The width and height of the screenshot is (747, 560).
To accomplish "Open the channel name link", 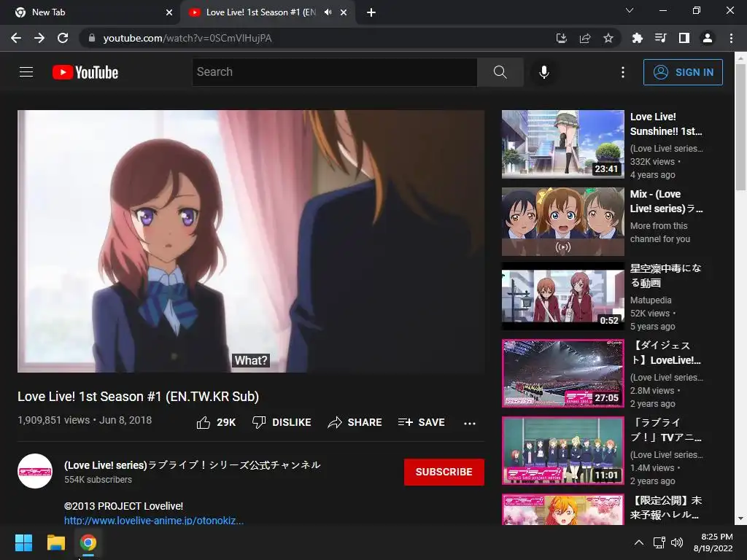I will [x=192, y=464].
